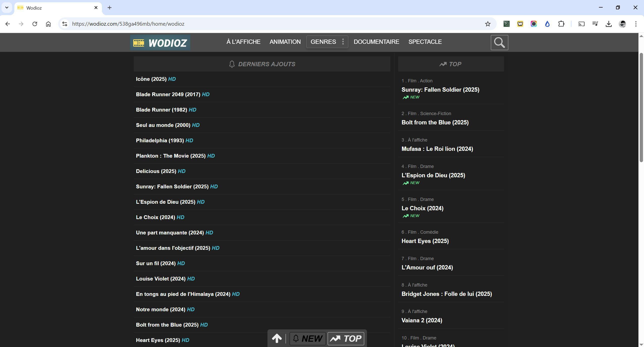Open Mufasa : Le Roi lion link
This screenshot has width=644, height=347.
(x=437, y=149)
